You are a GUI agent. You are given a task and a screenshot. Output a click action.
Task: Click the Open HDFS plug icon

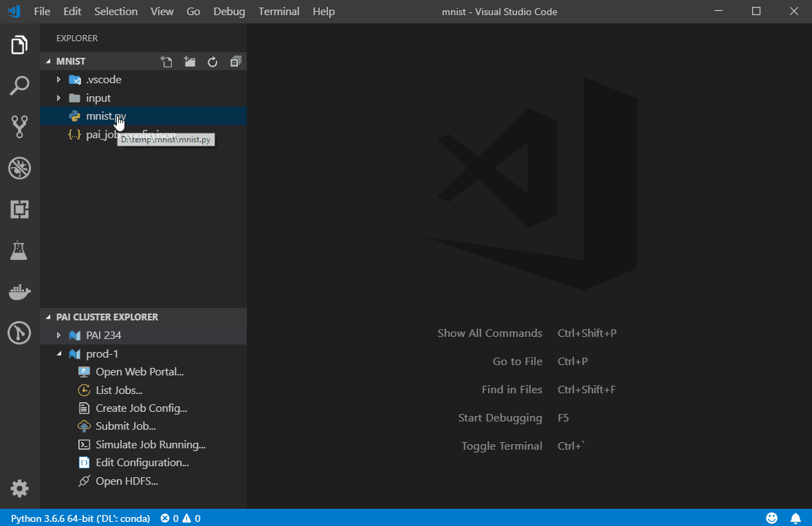pyautogui.click(x=84, y=481)
